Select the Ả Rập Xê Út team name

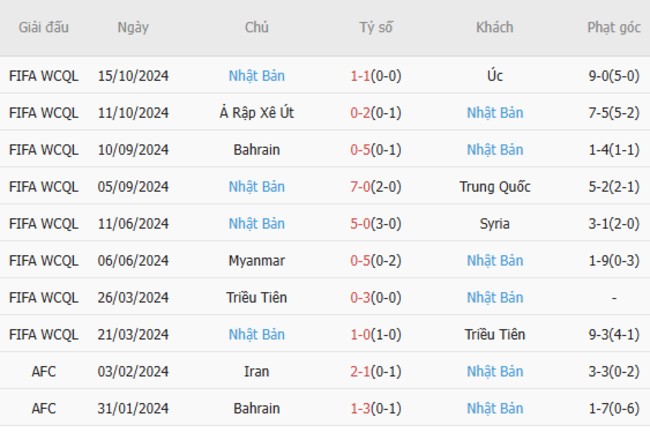(257, 113)
